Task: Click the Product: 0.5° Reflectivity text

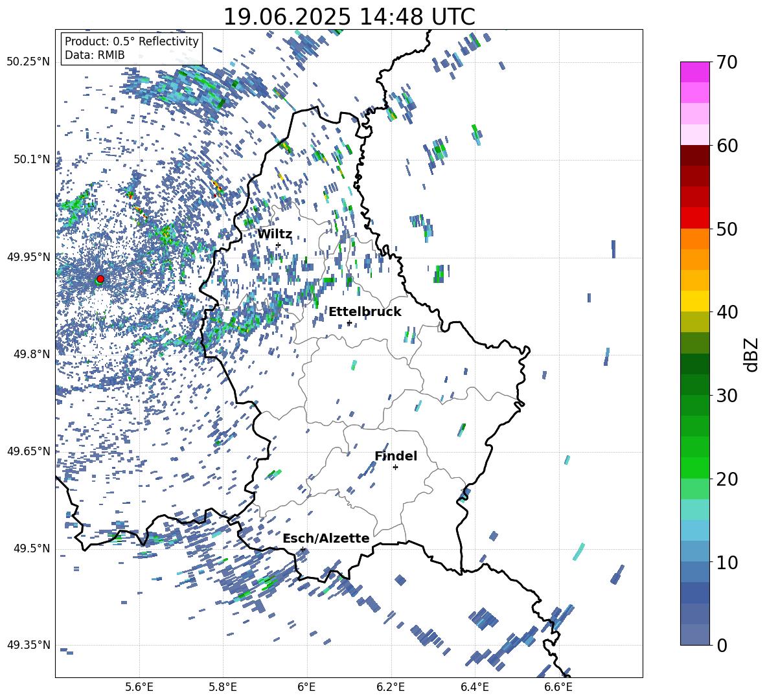Action: point(132,41)
